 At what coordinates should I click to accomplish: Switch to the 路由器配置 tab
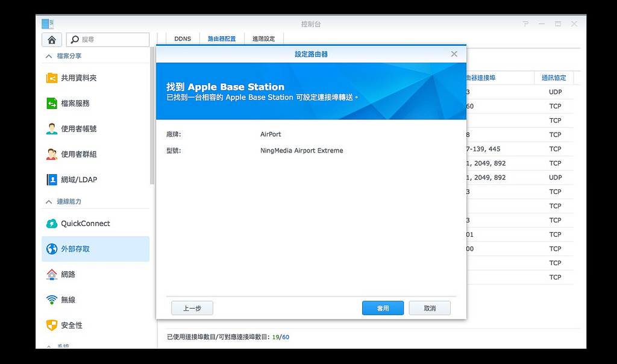pyautogui.click(x=222, y=39)
